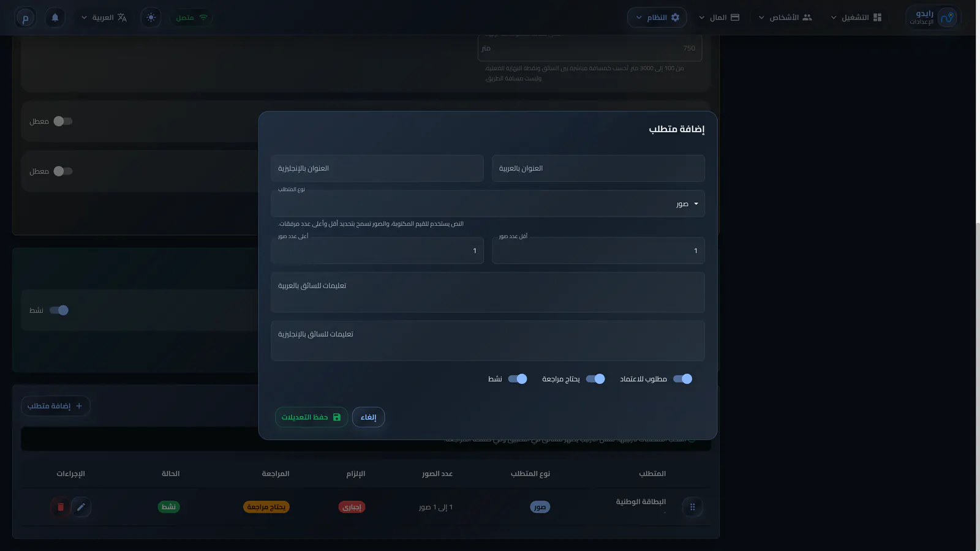The image size is (980, 551).
Task: Open the العربية language selector
Action: [x=104, y=17]
